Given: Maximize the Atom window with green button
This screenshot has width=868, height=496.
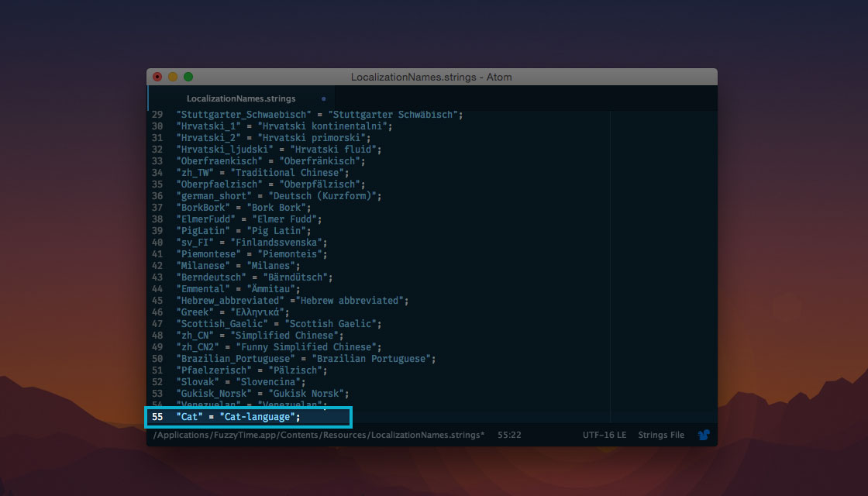Looking at the screenshot, I should pos(188,77).
